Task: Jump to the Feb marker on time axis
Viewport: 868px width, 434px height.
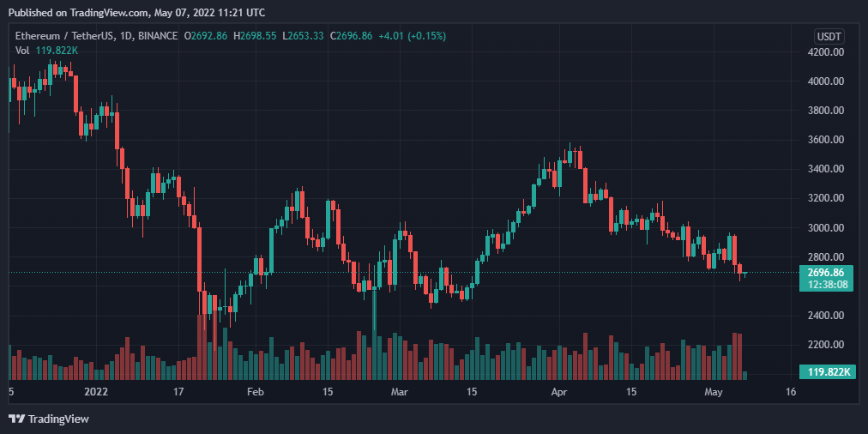Action: [x=256, y=392]
